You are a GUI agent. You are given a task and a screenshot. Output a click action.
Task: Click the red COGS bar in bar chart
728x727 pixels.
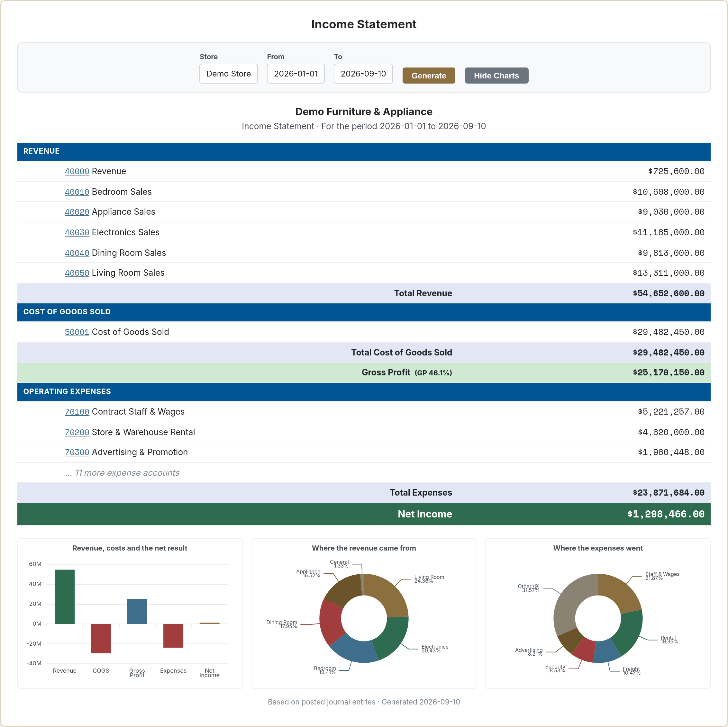pos(101,639)
